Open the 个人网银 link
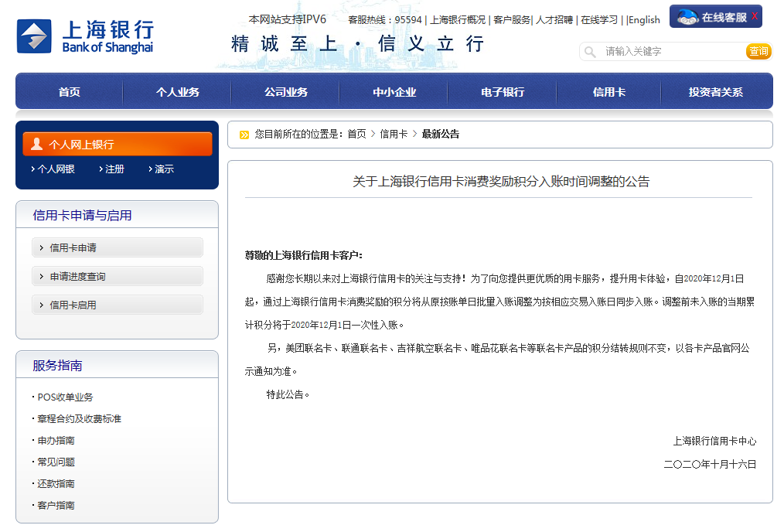784x532 pixels. [x=56, y=169]
